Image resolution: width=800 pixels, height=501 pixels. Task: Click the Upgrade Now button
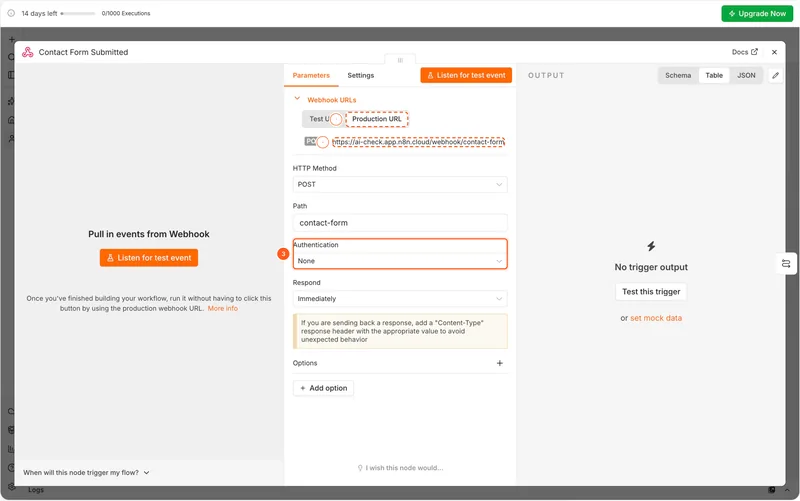[x=757, y=14]
